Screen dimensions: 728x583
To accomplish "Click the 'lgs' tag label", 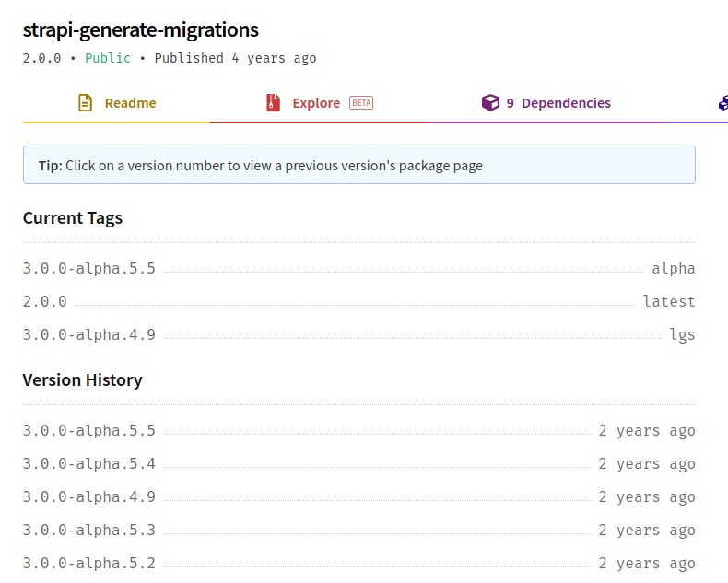I will coord(682,334).
